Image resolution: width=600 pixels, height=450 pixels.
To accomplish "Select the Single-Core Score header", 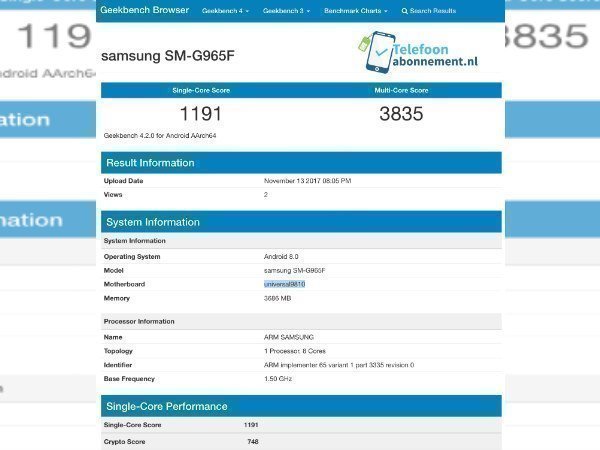I will (201, 90).
